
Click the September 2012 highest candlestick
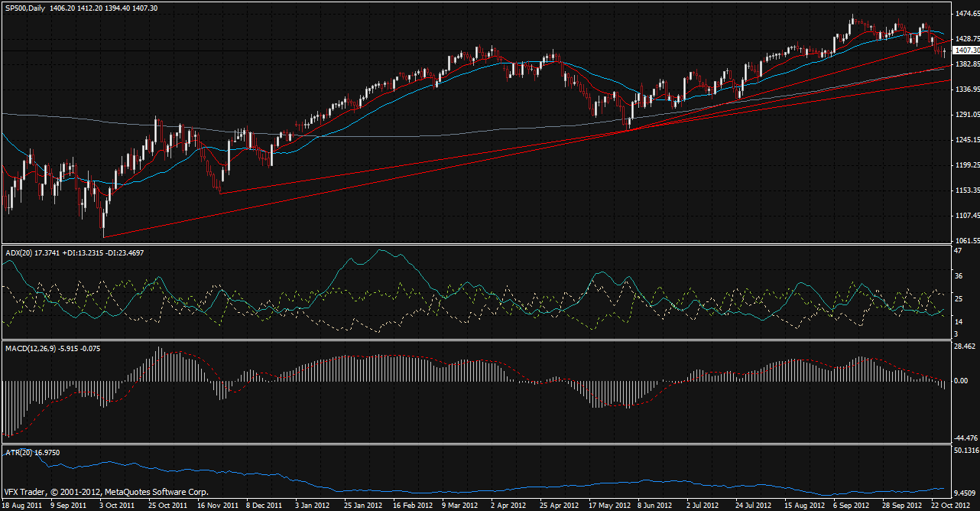(852, 18)
